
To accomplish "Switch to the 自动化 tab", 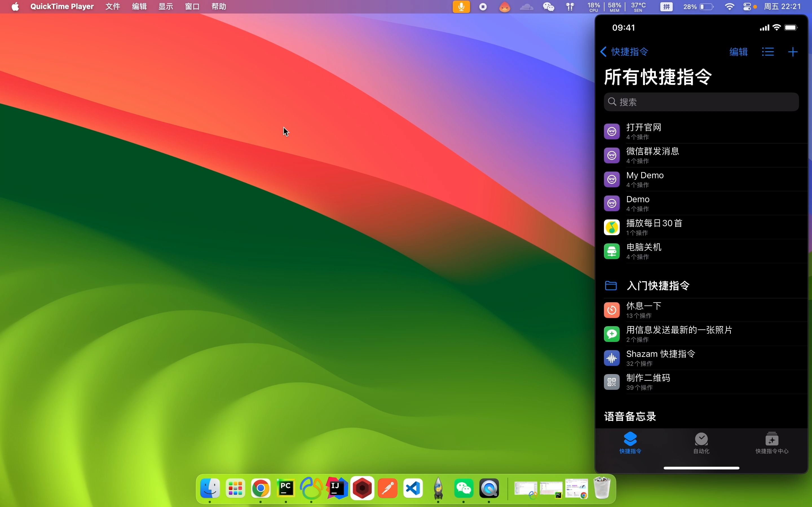I will coord(701,443).
